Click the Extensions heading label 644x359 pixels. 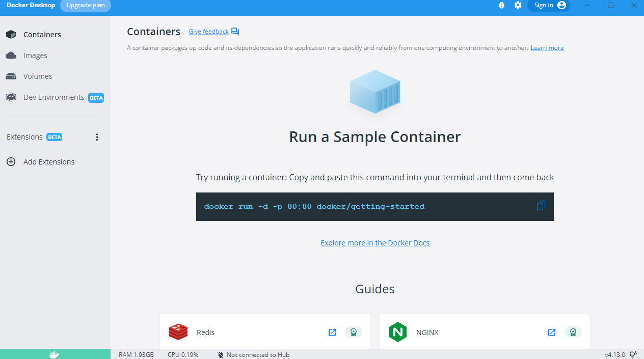coord(24,137)
